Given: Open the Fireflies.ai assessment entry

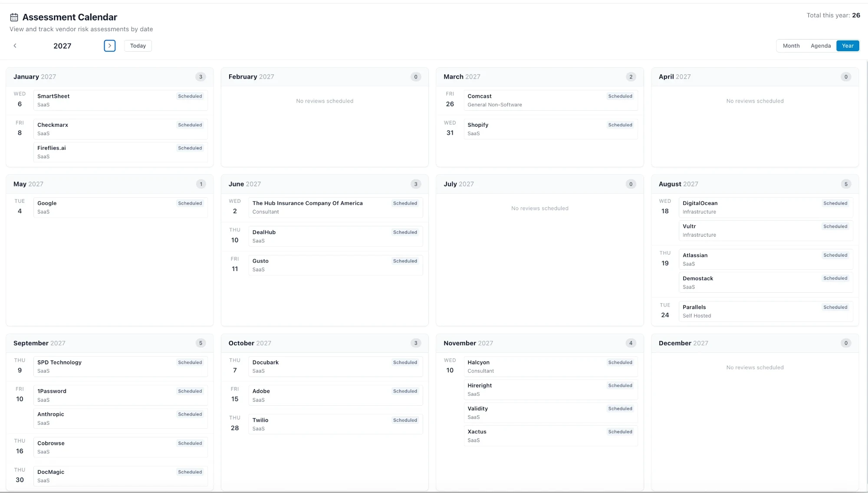Looking at the screenshot, I should tap(120, 152).
